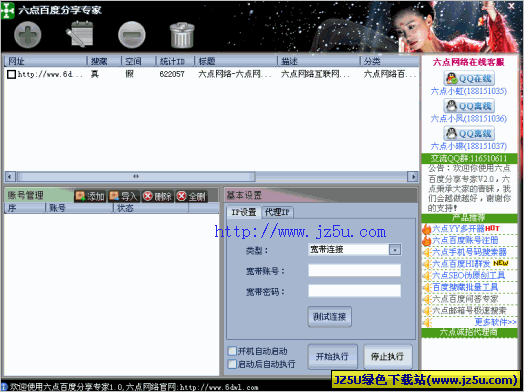Click the 开始执行 button
The image size is (524, 392).
332,357
